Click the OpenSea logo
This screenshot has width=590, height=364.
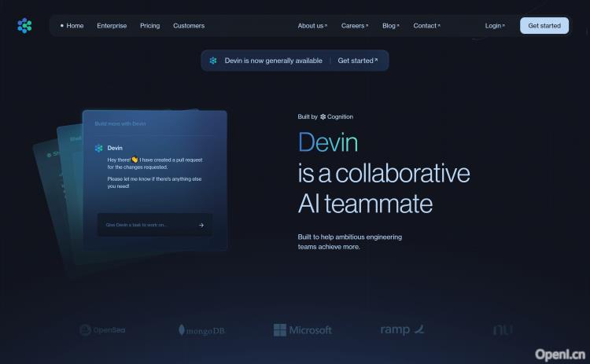tap(102, 329)
